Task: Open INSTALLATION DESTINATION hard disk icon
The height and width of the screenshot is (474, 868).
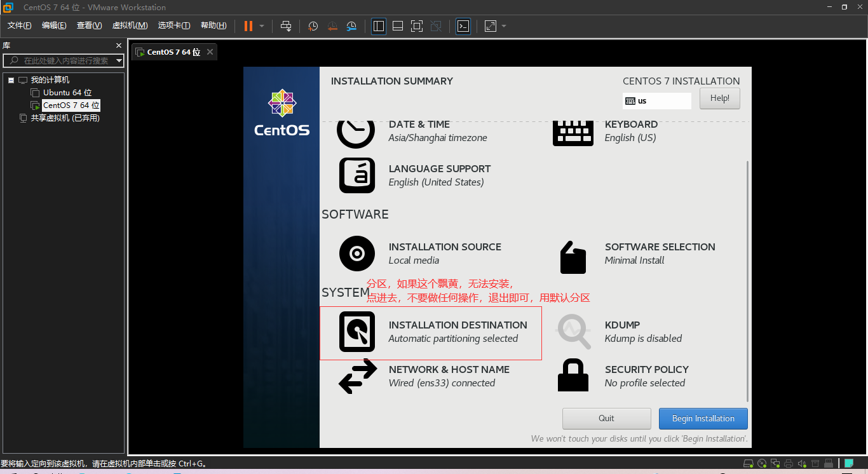Action: tap(357, 332)
